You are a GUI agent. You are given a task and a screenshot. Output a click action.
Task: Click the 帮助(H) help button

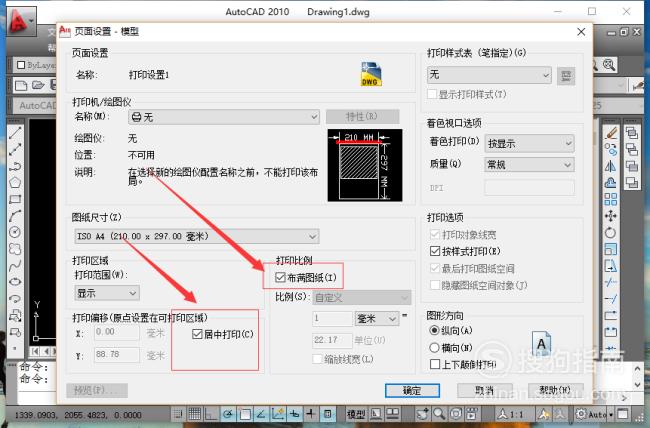555,390
